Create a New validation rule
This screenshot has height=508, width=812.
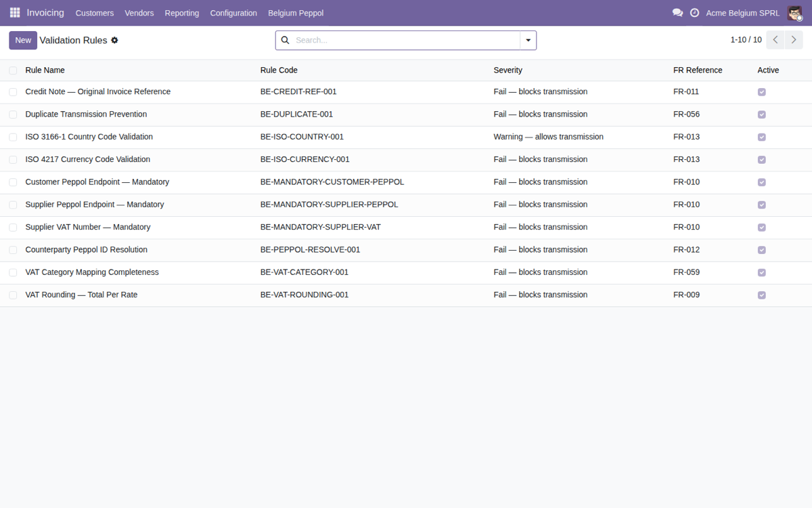tap(23, 41)
